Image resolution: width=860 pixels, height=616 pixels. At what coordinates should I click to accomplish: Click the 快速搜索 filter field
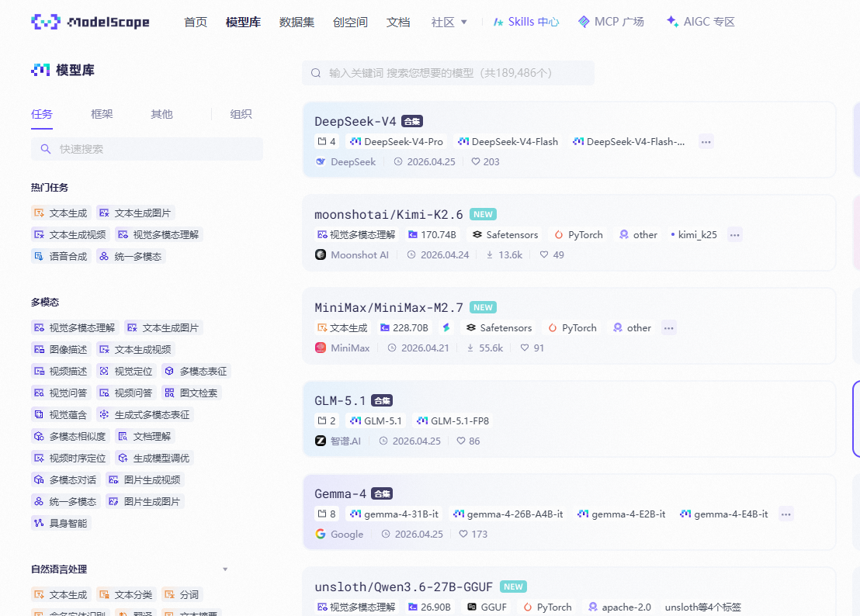click(x=147, y=149)
